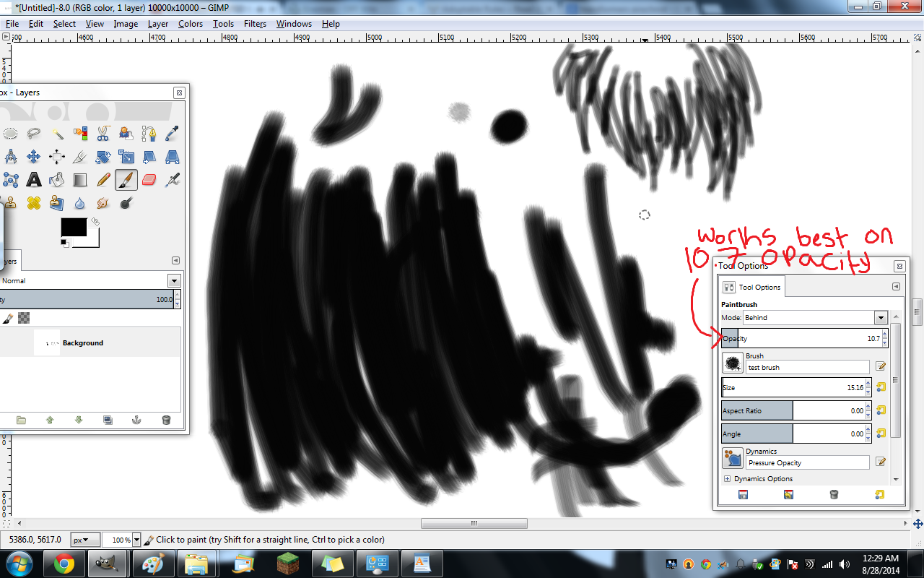Select the Smudge tool
924x578 pixels.
click(x=103, y=202)
